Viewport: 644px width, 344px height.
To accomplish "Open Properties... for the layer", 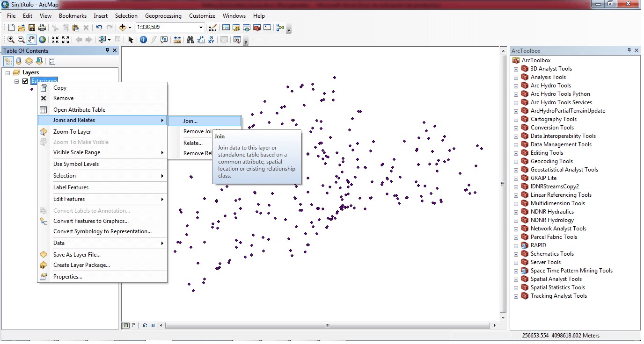I will coord(68,277).
